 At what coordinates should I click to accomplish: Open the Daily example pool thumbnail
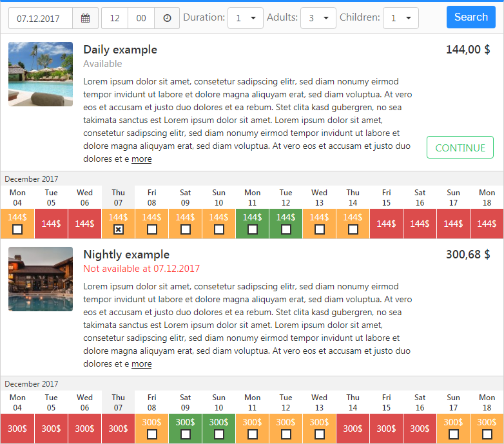pyautogui.click(x=41, y=74)
